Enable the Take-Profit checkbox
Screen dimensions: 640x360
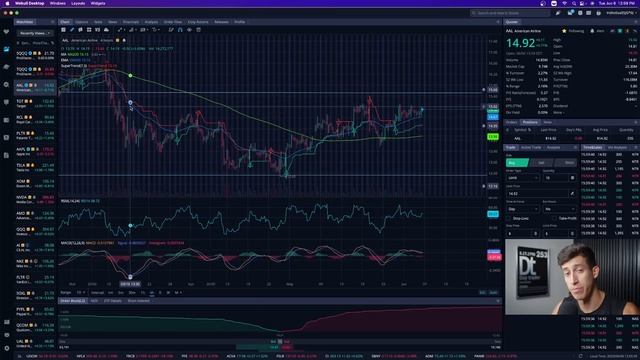[x=554, y=218]
